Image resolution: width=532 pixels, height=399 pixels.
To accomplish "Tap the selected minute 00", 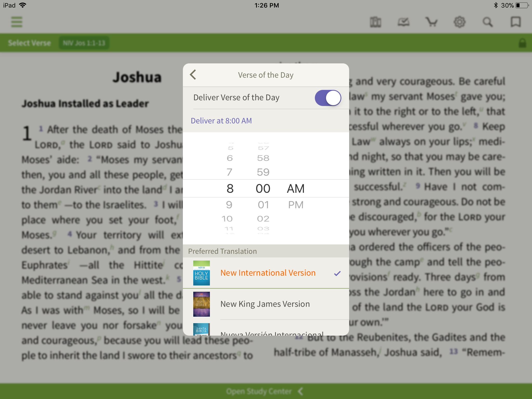I will (263, 189).
